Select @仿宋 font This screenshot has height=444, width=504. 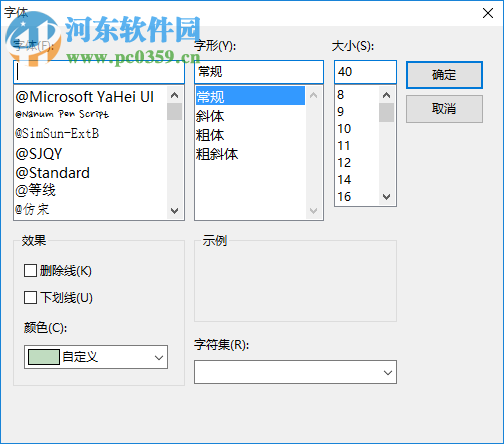click(91, 210)
